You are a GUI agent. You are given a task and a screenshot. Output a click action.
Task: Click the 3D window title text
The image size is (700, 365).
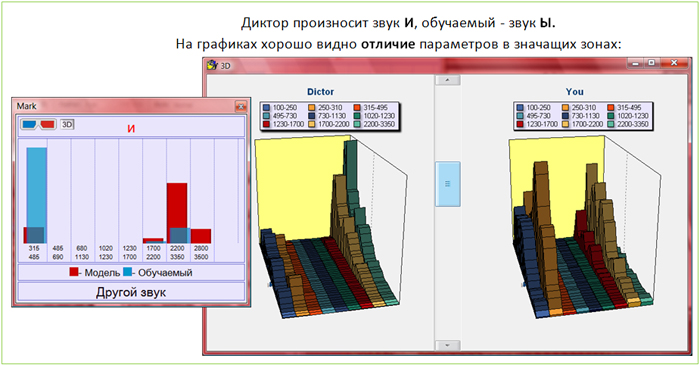tap(225, 66)
